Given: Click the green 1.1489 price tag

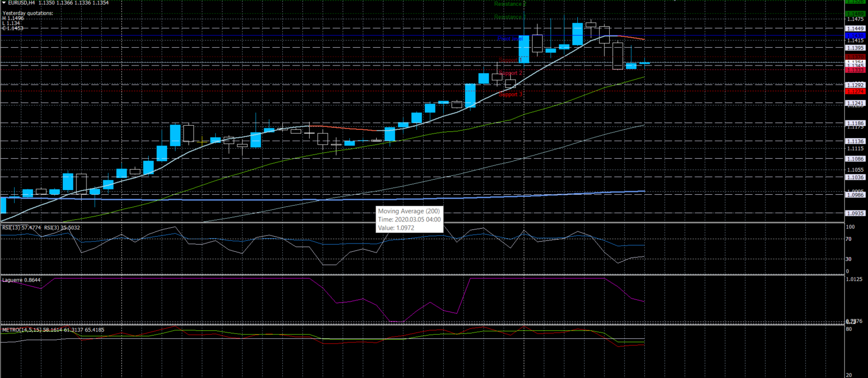Looking at the screenshot, I should pos(855,14).
